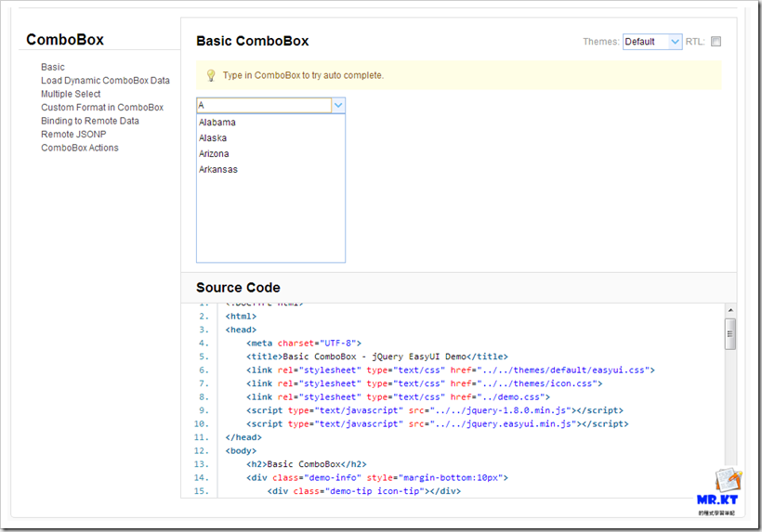Click code line 12 body tag
The width and height of the screenshot is (762, 532).
241,451
